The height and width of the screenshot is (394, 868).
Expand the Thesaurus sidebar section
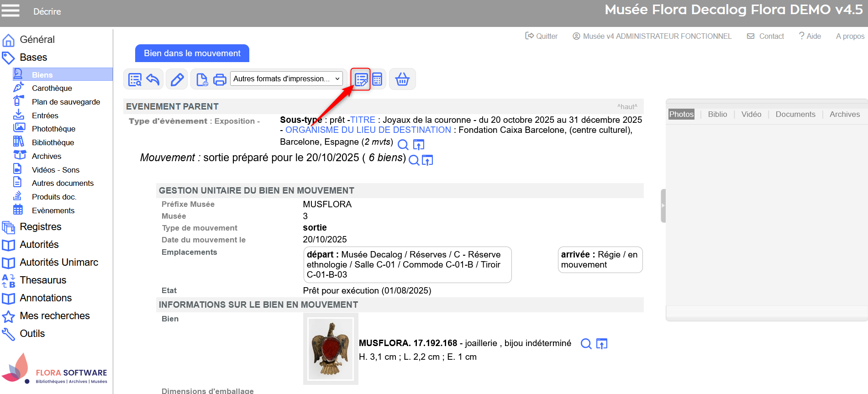[x=43, y=280]
